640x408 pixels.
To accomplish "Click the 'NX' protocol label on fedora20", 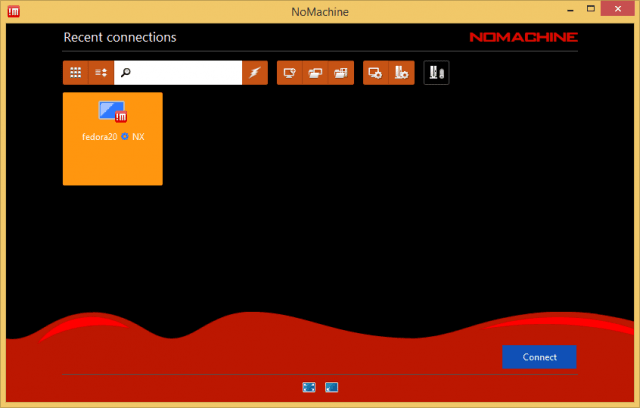I will point(138,137).
